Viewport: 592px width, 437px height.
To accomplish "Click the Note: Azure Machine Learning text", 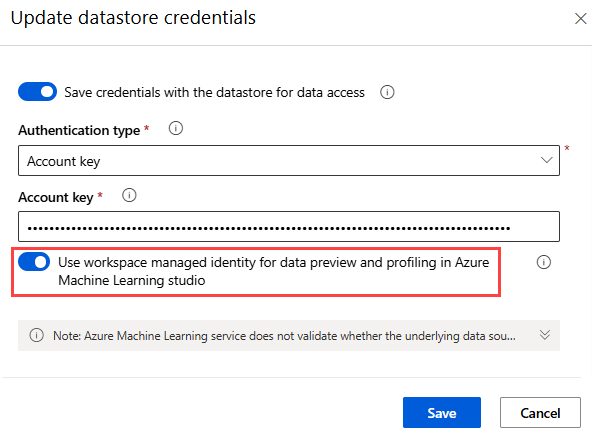I will coord(284,336).
